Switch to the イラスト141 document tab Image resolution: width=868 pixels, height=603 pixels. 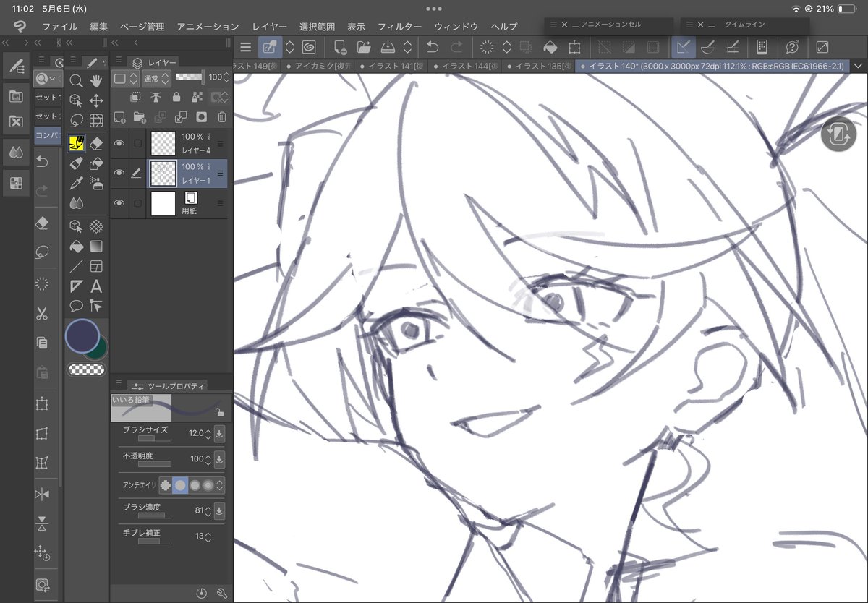pos(392,67)
